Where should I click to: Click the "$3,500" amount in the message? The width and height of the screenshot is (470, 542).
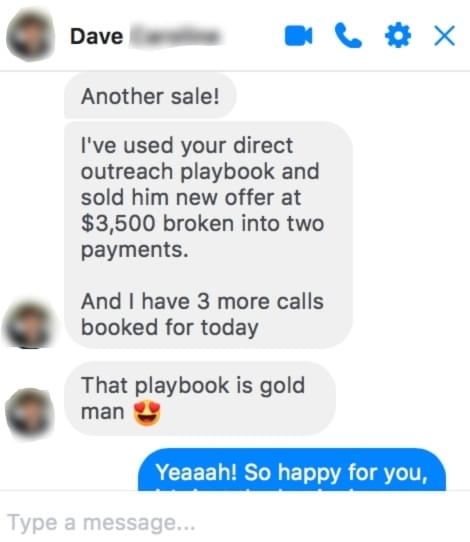[x=118, y=223]
